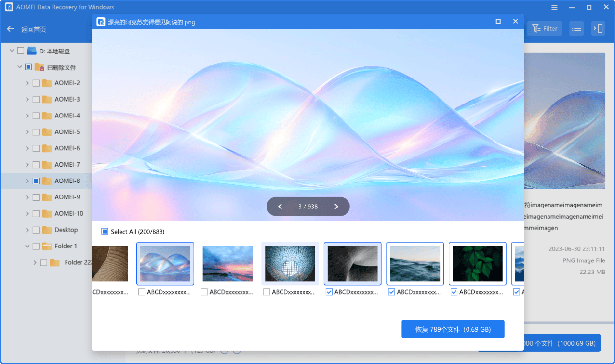Select the ocean waves thumbnail
The height and width of the screenshot is (364, 615).
[x=414, y=263]
